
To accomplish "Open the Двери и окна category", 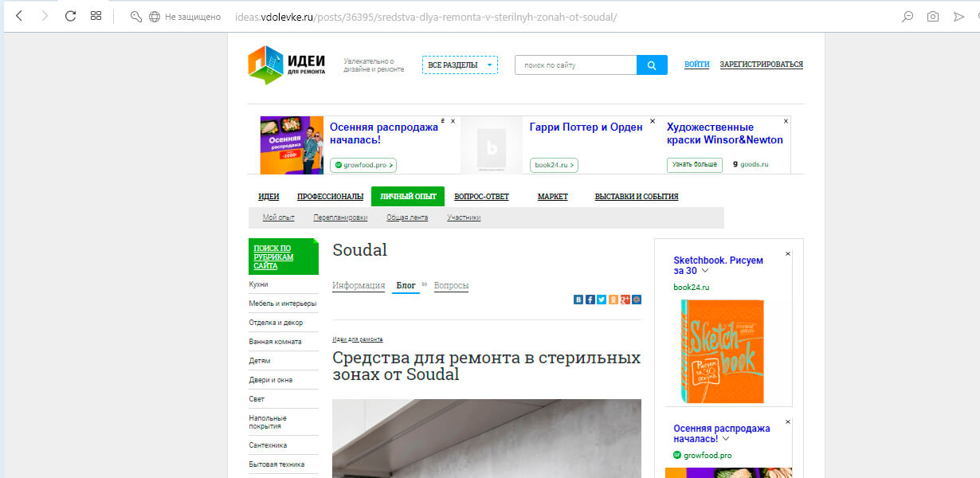I will (269, 380).
